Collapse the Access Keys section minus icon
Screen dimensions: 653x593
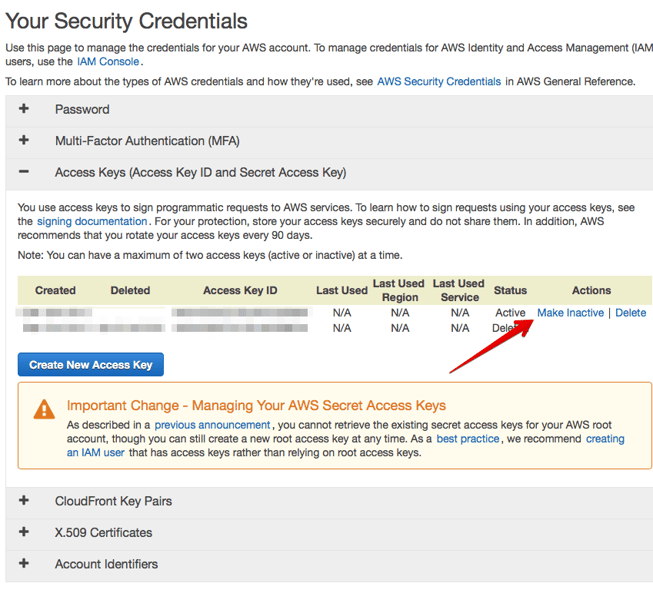24,172
